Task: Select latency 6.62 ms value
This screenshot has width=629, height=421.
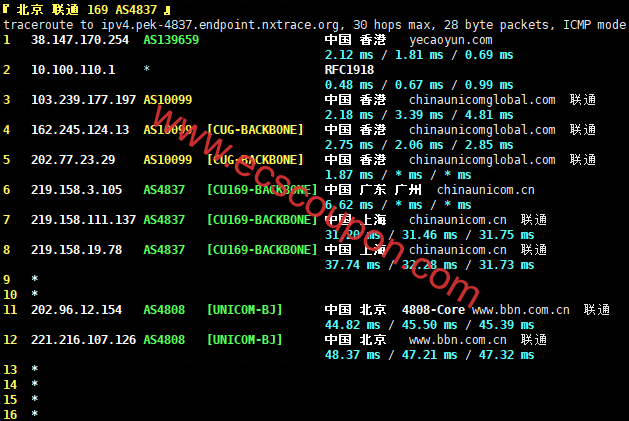Action: point(349,205)
